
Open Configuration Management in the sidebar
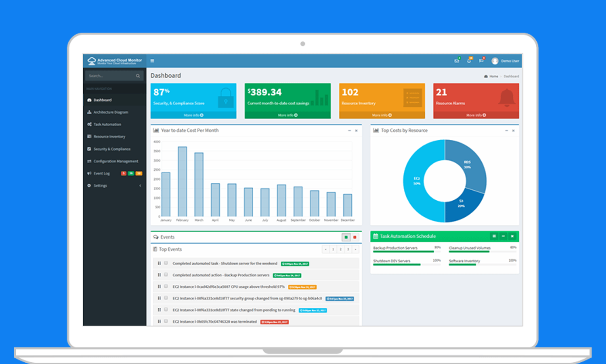pyautogui.click(x=115, y=161)
